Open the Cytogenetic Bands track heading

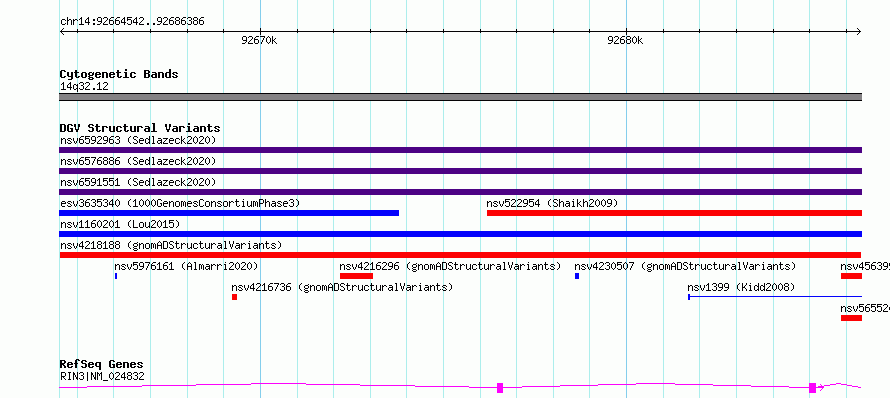pyautogui.click(x=119, y=74)
